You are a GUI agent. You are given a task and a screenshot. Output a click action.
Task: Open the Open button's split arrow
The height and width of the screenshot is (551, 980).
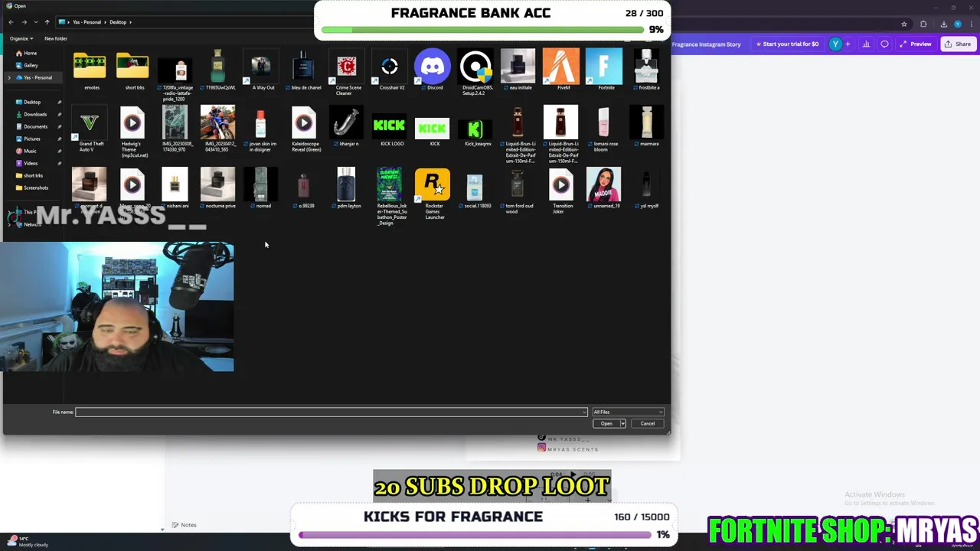622,424
